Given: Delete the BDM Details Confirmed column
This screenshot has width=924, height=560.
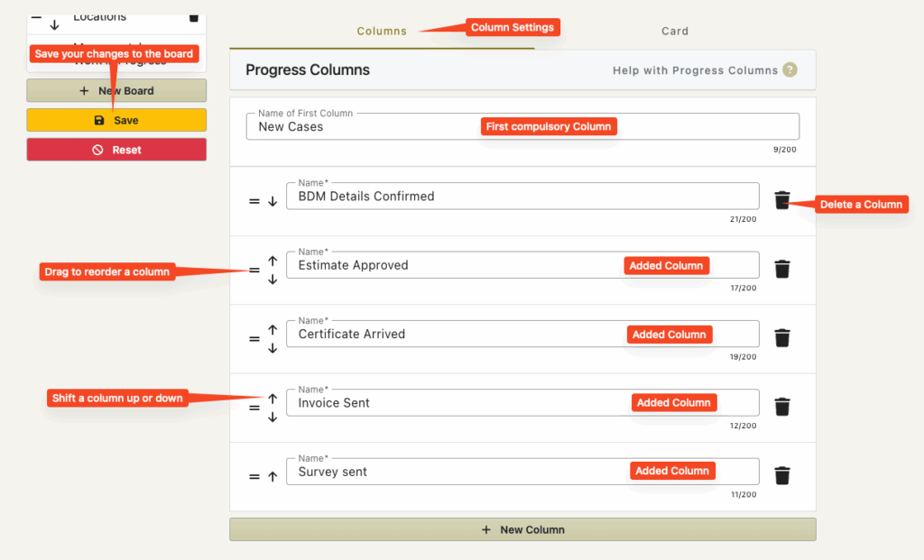Looking at the screenshot, I should 782,200.
